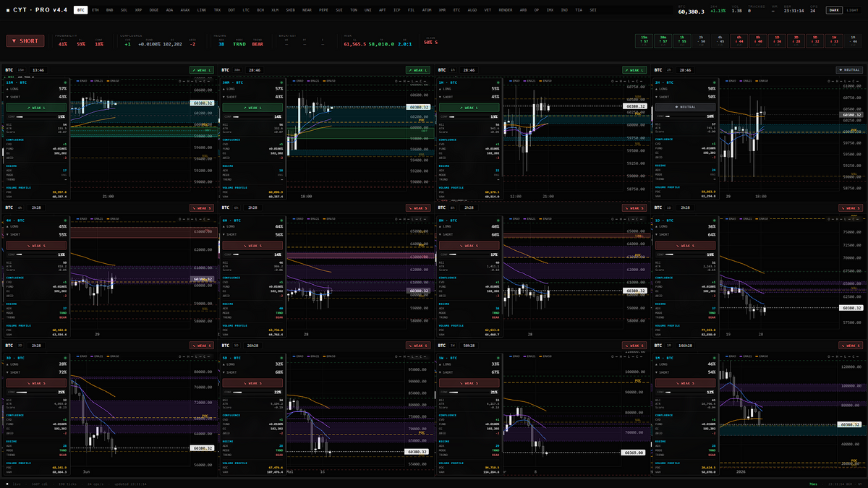Click the large NEUTRAL button in 2H panel
The image size is (868, 488).
tap(684, 107)
